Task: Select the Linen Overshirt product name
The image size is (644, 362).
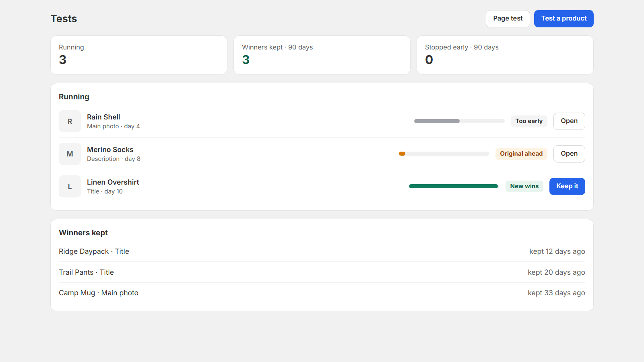Action: point(113,182)
